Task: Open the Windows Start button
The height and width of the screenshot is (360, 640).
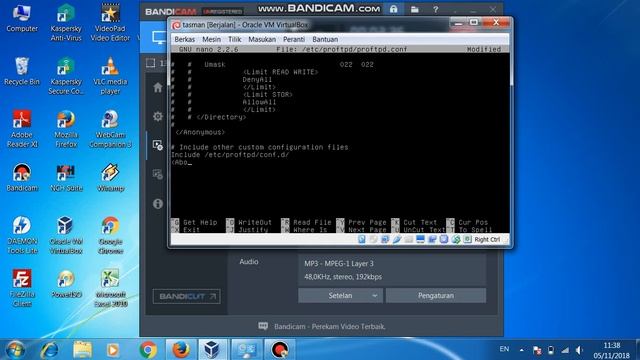Action: pos(15,350)
